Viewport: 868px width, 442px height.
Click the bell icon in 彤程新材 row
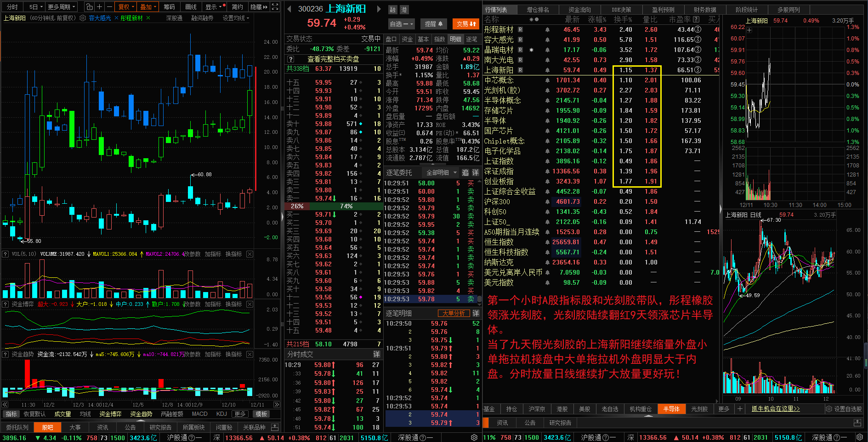pos(547,30)
